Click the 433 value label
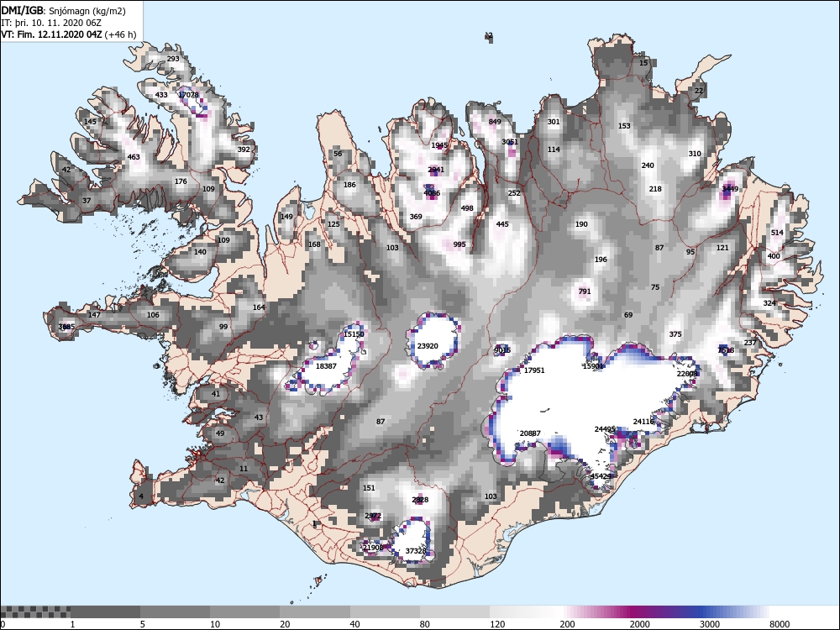The width and height of the screenshot is (840, 630). coord(161,95)
